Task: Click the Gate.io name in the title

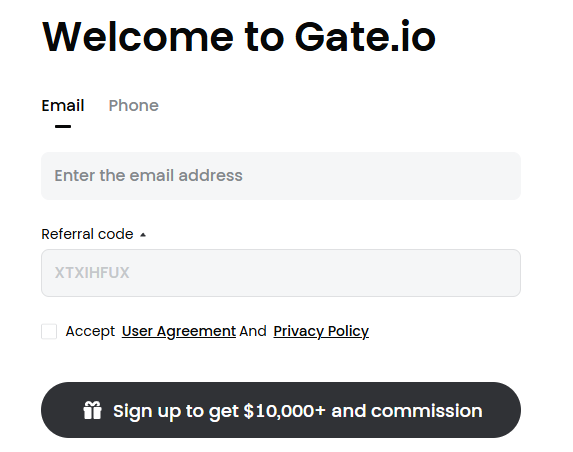Action: point(365,37)
